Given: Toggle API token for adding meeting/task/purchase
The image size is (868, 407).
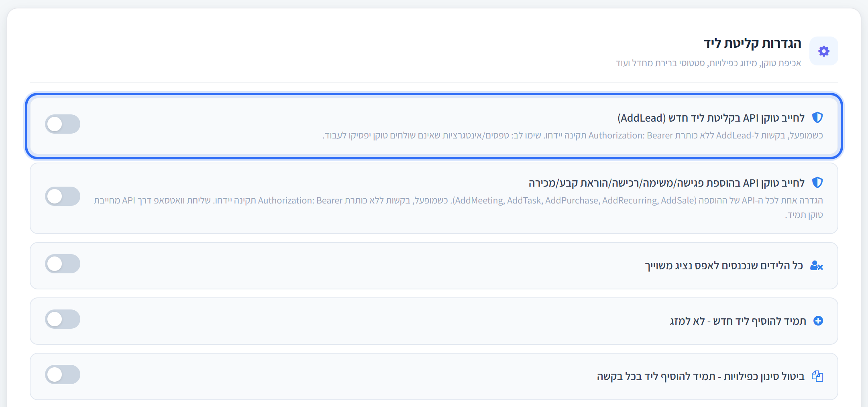Looking at the screenshot, I should [x=63, y=196].
